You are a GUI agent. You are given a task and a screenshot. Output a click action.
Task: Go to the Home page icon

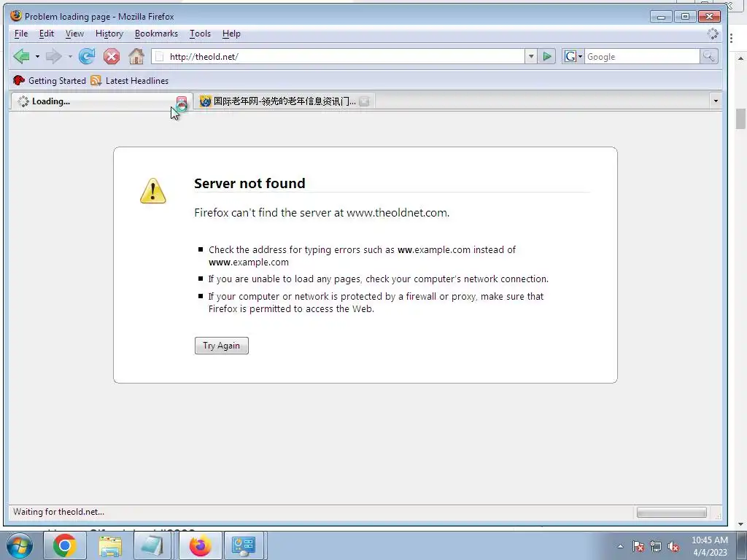tap(136, 57)
